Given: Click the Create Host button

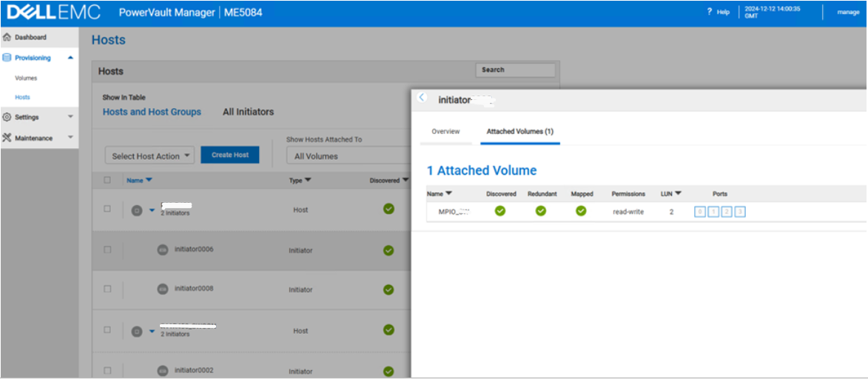Looking at the screenshot, I should tap(230, 155).
